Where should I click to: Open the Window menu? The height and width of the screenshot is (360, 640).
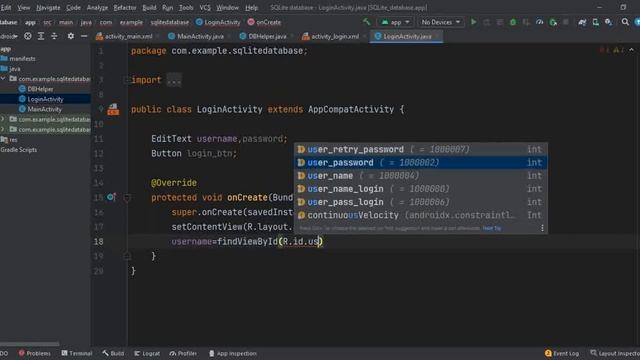point(227,7)
